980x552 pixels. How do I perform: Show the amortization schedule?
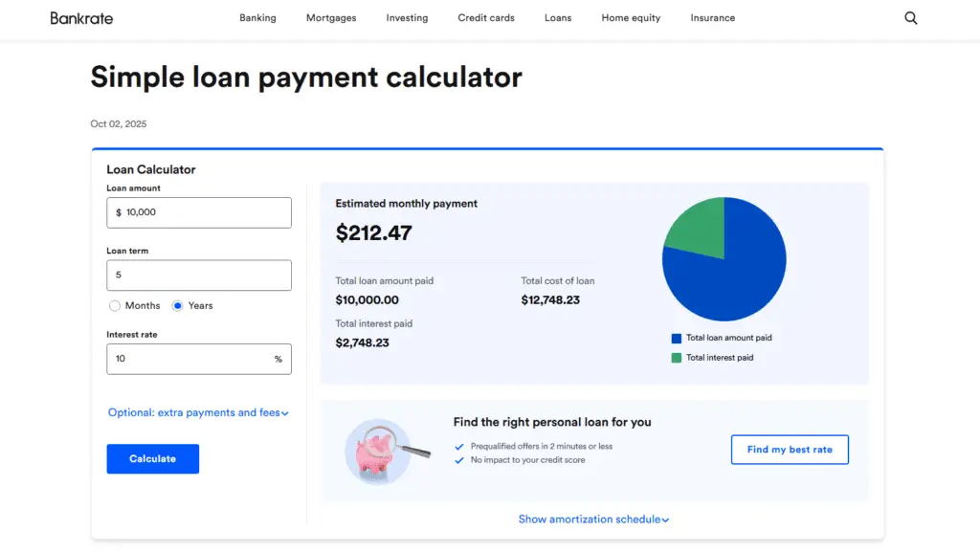[x=593, y=519]
